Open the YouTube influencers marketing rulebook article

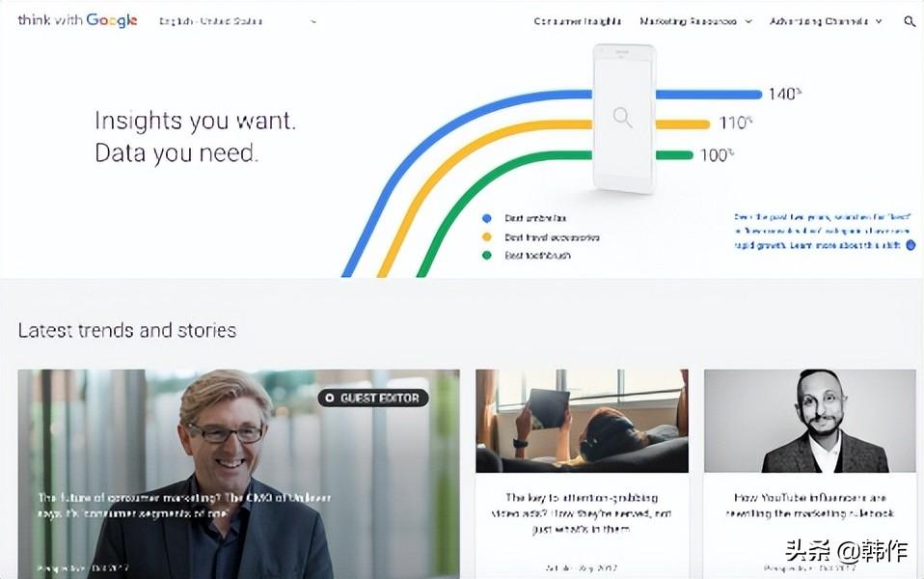[x=810, y=506]
